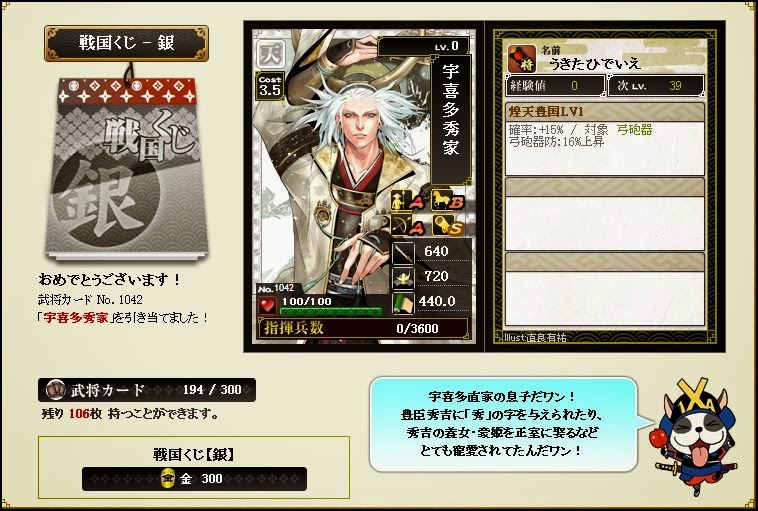Click the spear aptitude A icon

408,200
